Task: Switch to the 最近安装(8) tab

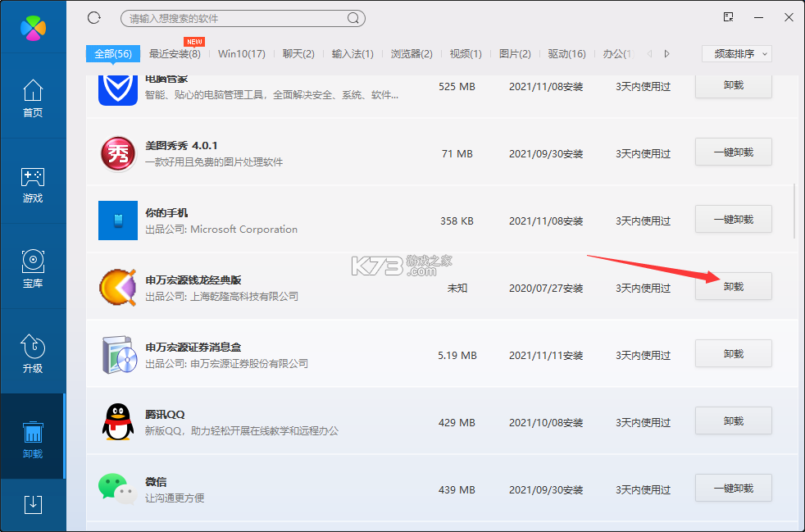Action: [175, 54]
